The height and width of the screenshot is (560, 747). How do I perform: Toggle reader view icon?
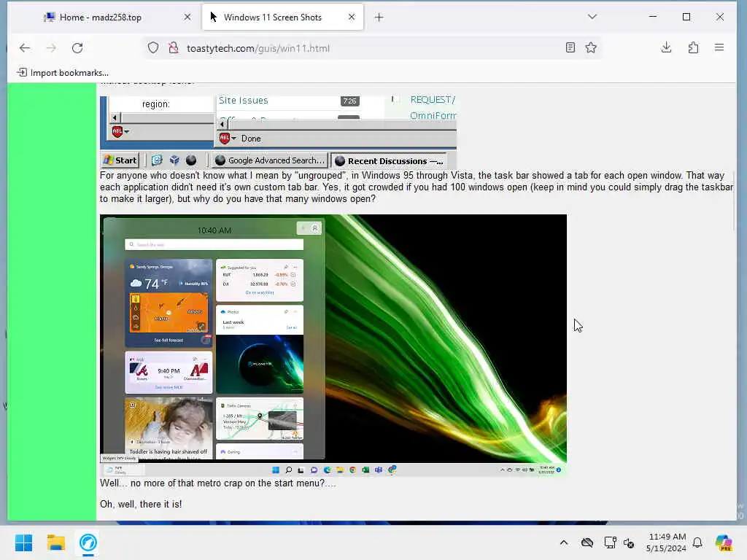570,47
